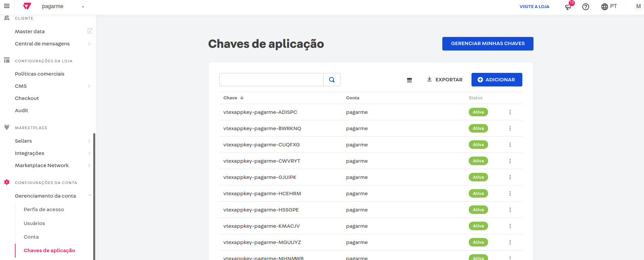The height and width of the screenshot is (260, 644).
Task: Click the Conta column header
Action: (x=353, y=98)
